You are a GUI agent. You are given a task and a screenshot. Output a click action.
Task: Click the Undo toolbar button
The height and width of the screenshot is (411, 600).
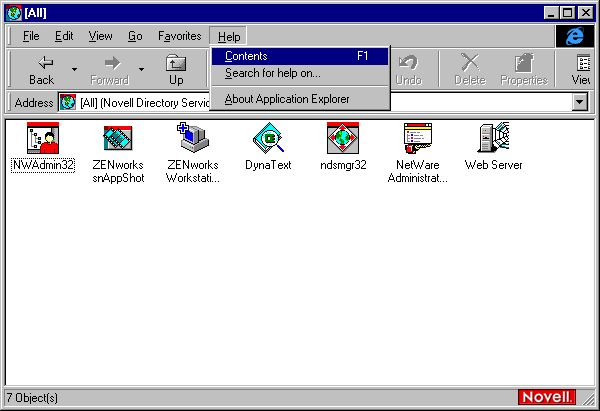(408, 70)
